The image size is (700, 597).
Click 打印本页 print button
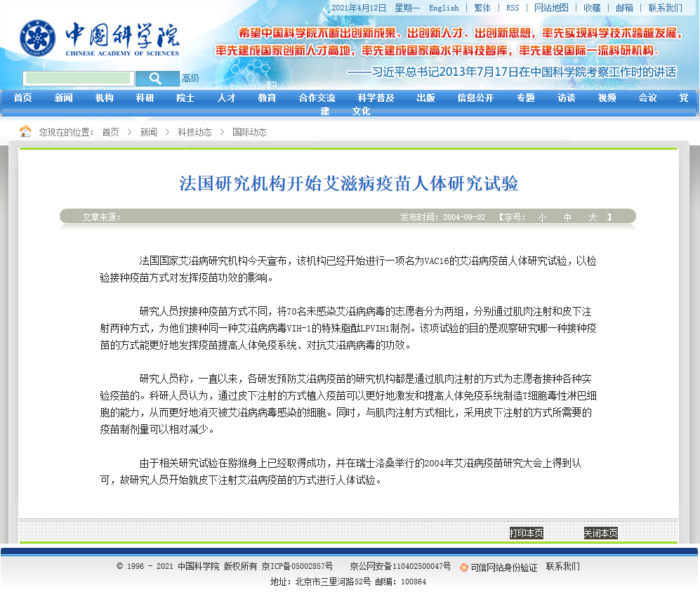click(527, 532)
